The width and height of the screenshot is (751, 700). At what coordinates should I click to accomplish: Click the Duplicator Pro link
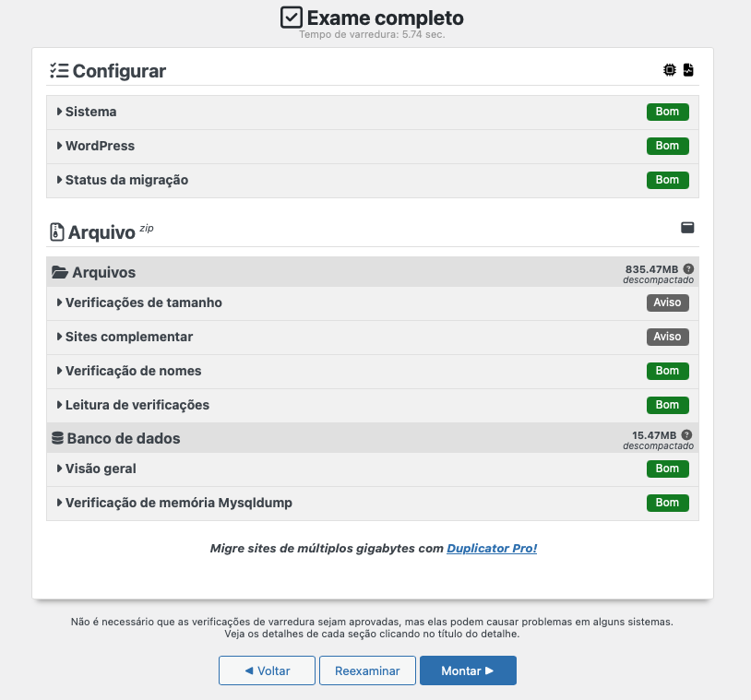pos(492,548)
